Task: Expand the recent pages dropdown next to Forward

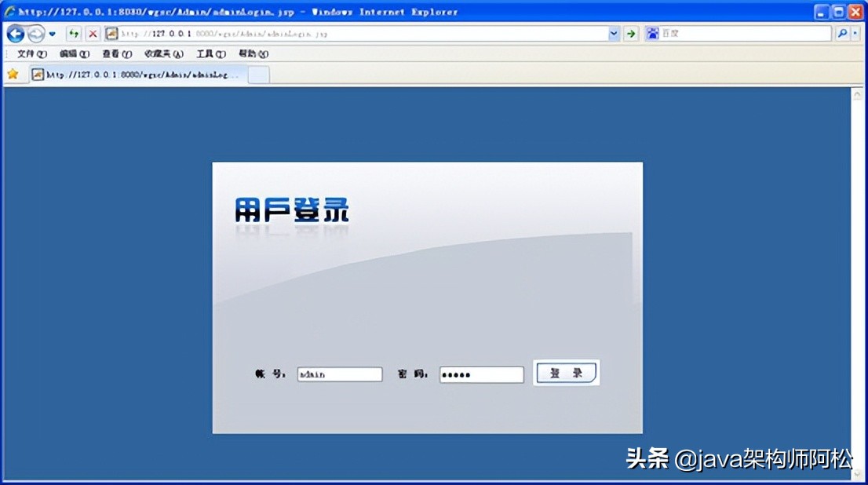Action: pos(52,34)
